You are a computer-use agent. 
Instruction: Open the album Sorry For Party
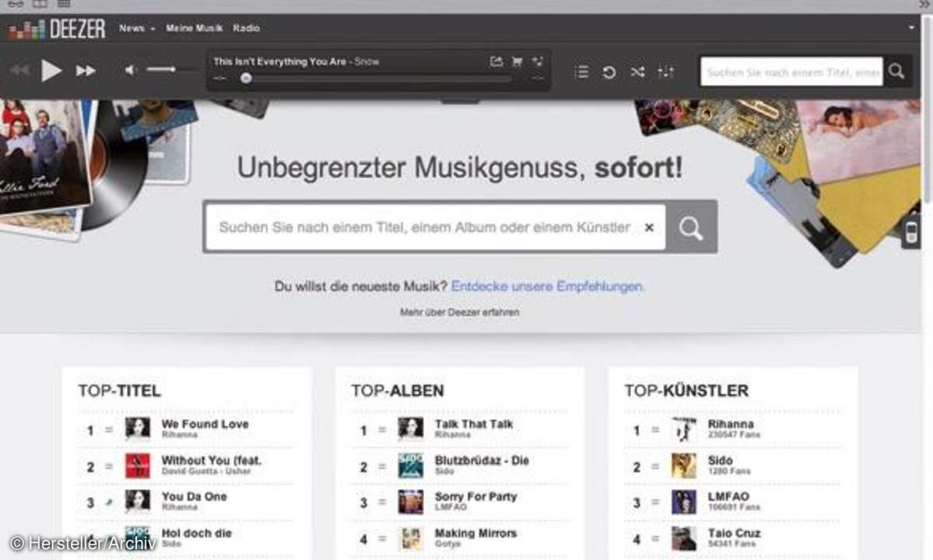coord(475,496)
